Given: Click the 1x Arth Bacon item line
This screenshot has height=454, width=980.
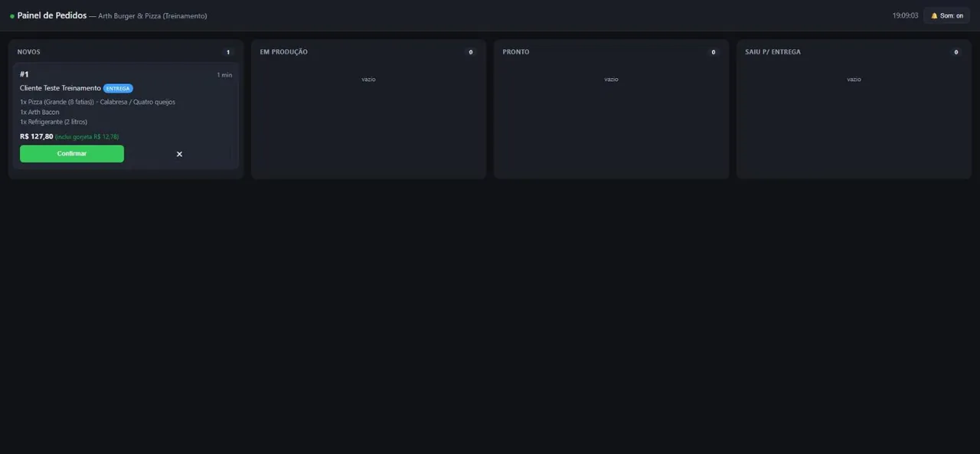Looking at the screenshot, I should point(40,112).
